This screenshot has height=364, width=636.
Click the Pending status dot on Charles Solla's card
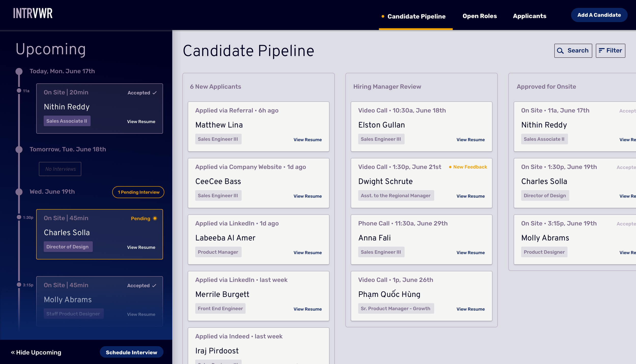pos(155,218)
